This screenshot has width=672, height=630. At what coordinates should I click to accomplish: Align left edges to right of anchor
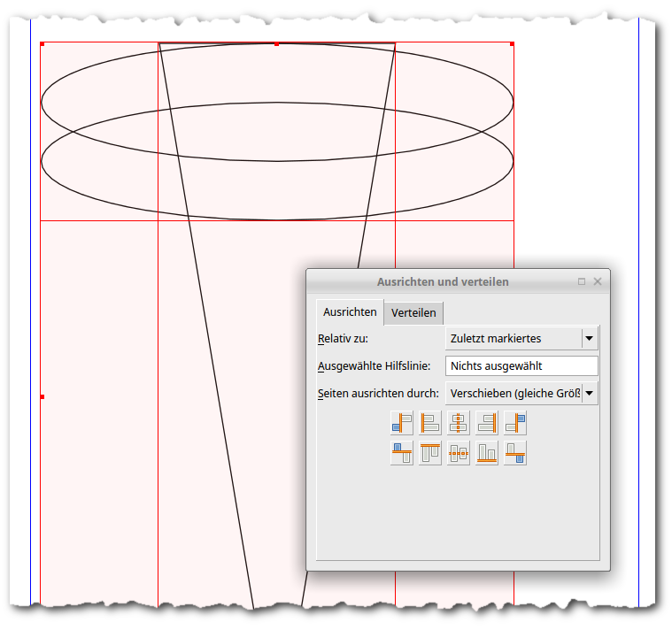(x=515, y=424)
